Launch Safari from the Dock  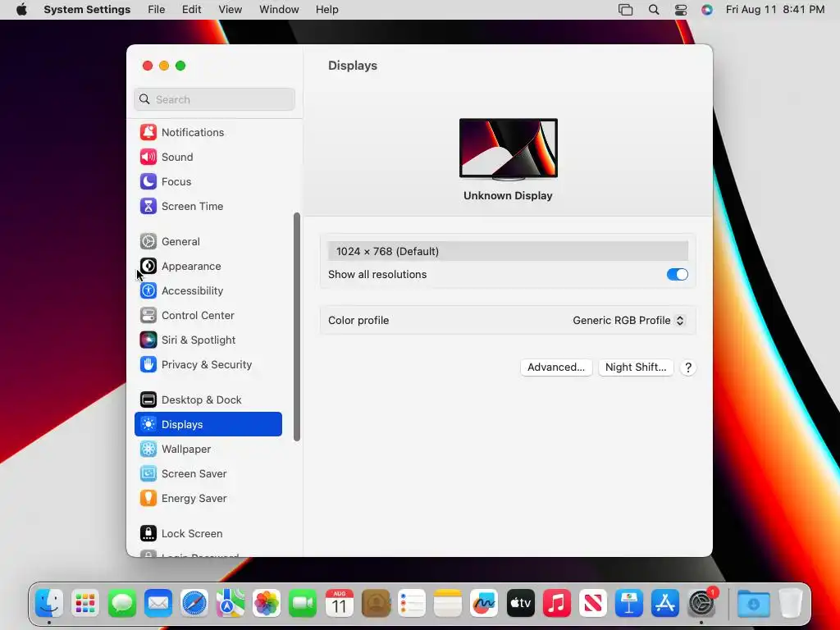(194, 604)
